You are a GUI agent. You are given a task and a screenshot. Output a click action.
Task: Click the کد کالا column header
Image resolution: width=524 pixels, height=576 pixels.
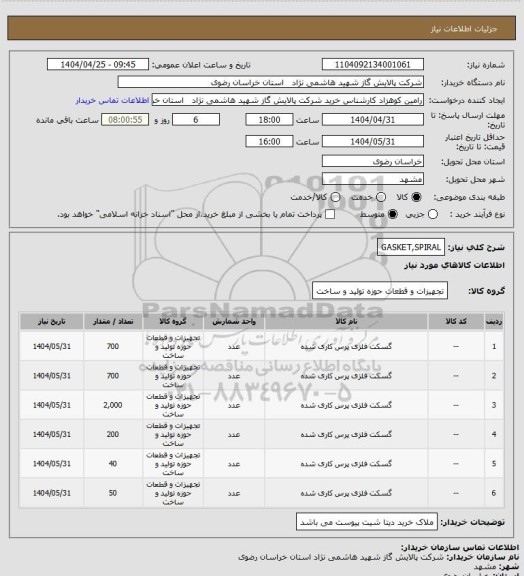point(456,322)
